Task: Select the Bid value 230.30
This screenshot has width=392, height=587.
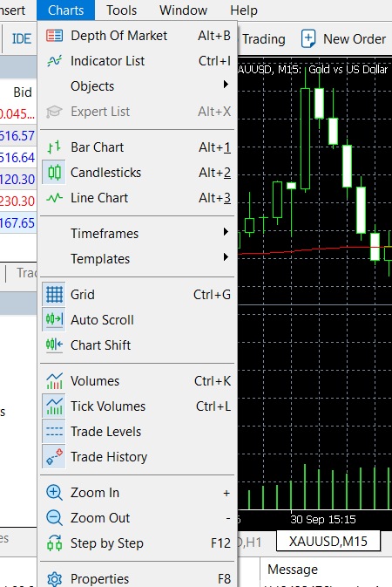Action: [17, 201]
